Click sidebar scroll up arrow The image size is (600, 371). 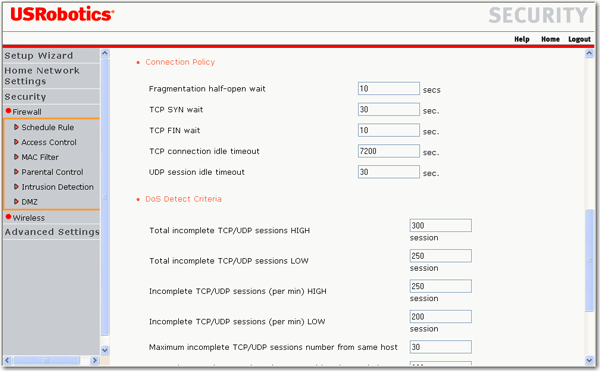105,53
